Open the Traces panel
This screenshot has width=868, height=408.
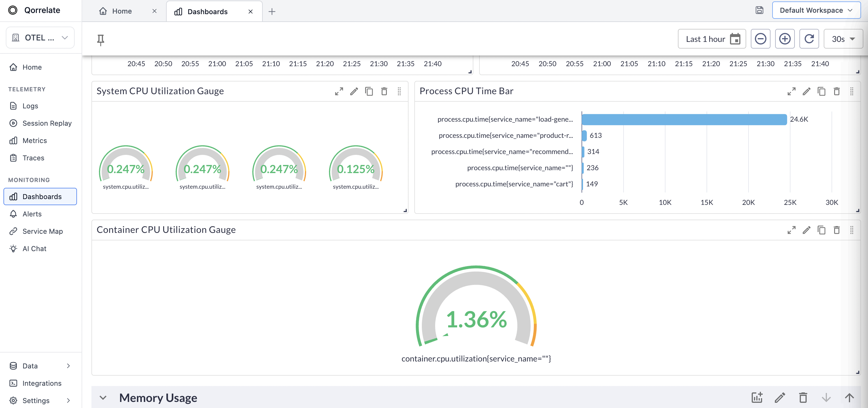point(33,157)
